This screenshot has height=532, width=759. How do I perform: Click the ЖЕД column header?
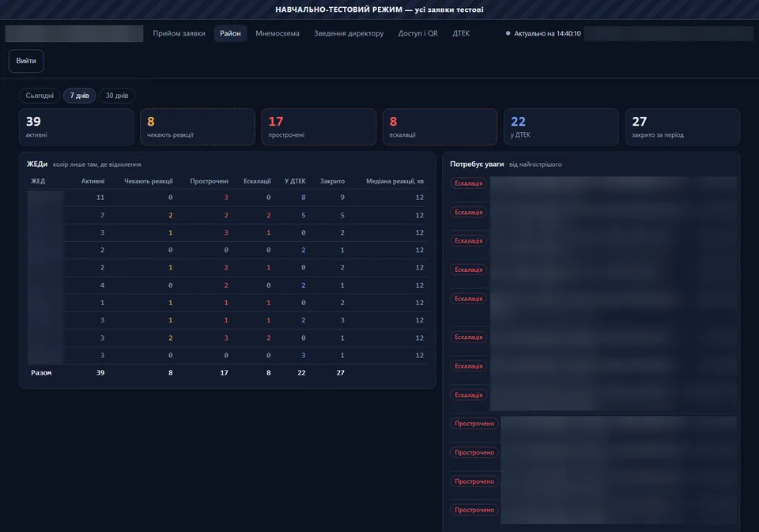point(38,181)
